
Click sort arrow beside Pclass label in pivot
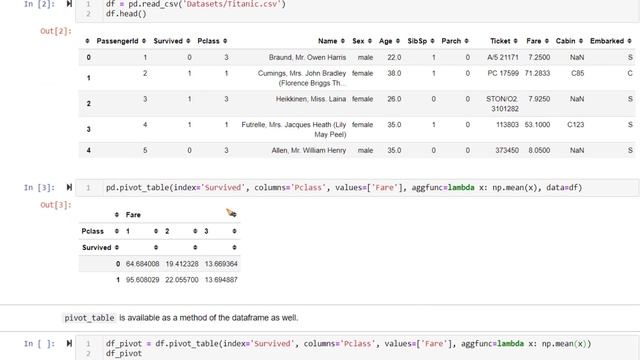pos(117,231)
